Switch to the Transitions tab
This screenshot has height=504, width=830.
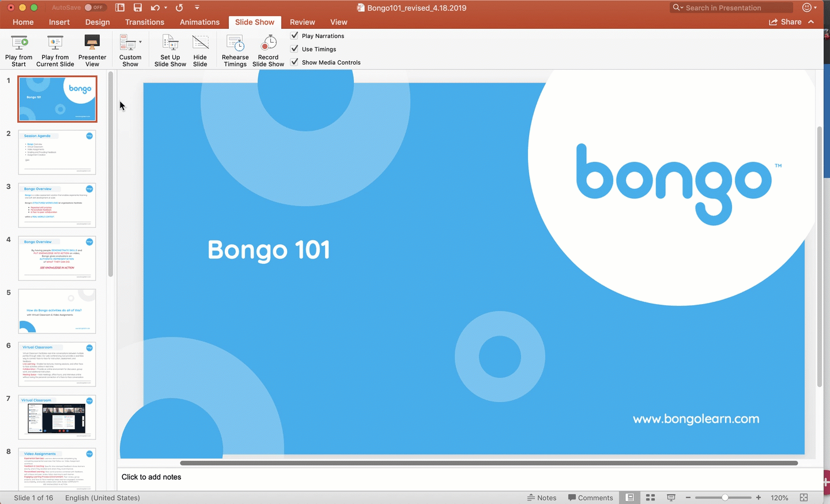pos(145,22)
